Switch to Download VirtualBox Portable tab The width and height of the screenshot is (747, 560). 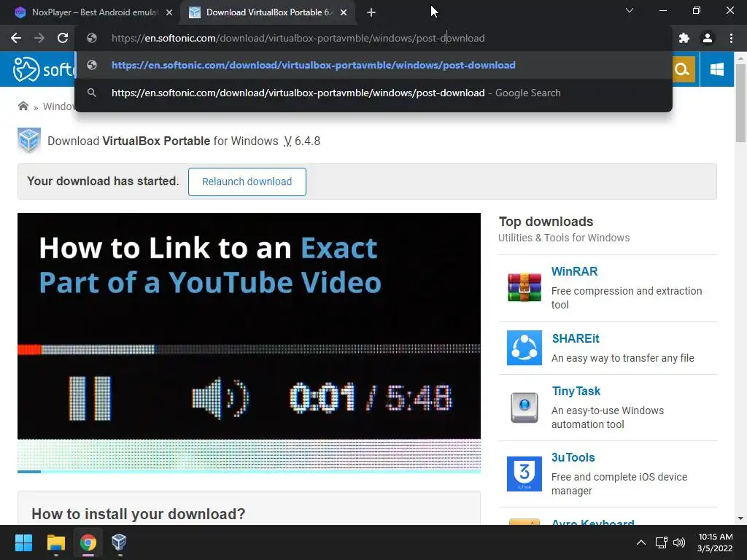pos(269,12)
